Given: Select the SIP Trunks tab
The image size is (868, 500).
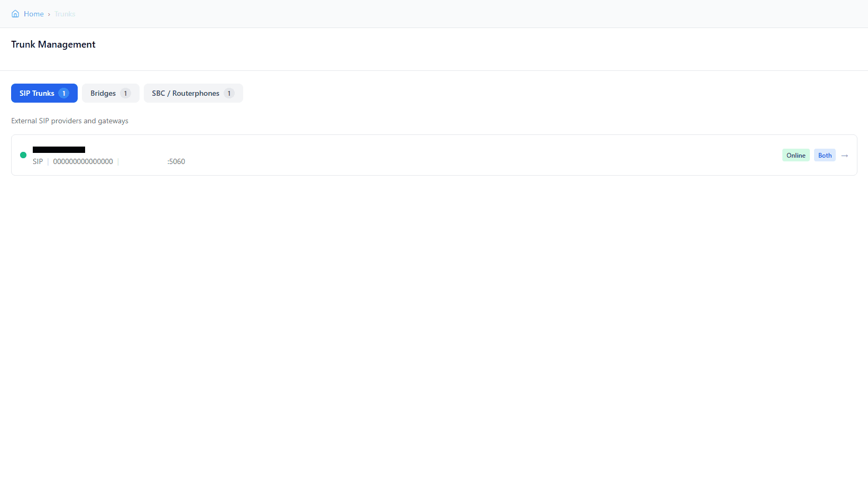Looking at the screenshot, I should 44,93.
